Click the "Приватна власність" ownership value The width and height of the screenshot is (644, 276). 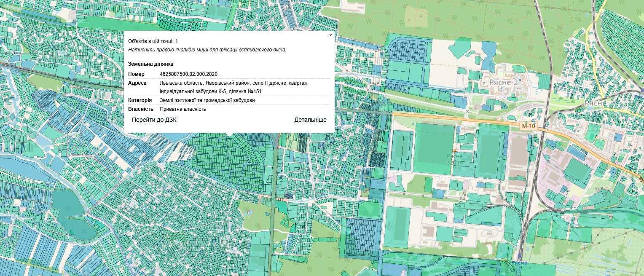[x=183, y=109]
